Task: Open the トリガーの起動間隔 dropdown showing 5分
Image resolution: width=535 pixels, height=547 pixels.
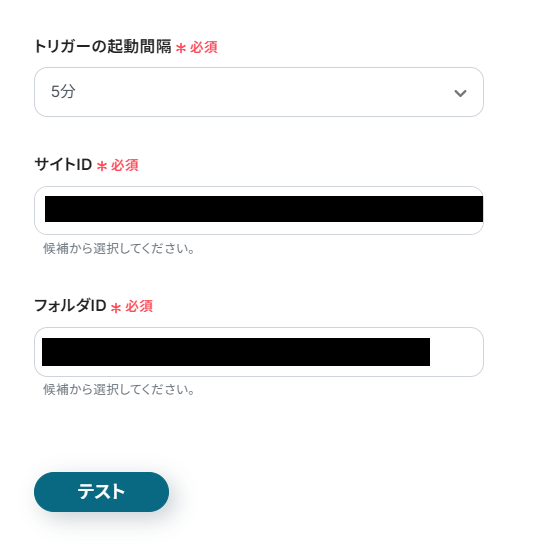Action: (x=259, y=92)
